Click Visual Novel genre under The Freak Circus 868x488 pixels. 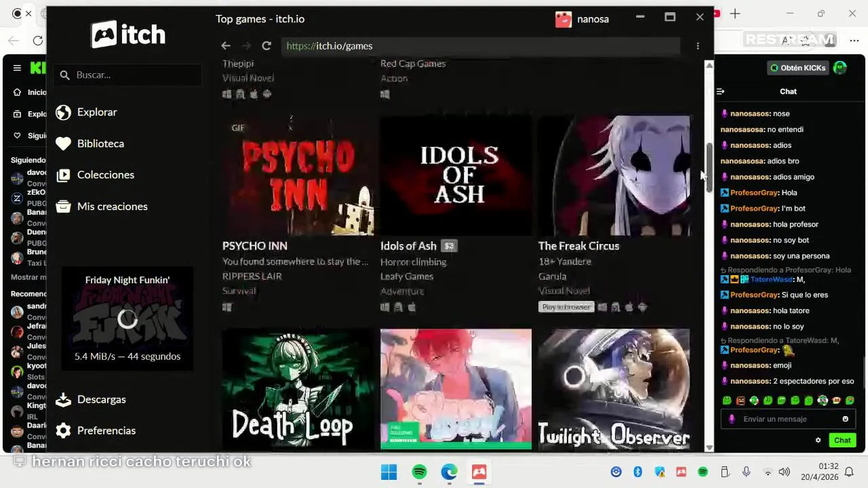(x=564, y=291)
